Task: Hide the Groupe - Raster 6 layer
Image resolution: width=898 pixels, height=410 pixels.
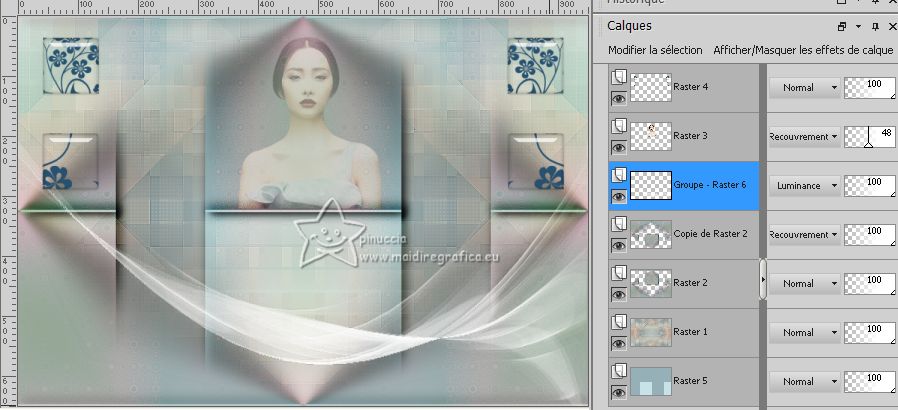Action: [x=619, y=196]
